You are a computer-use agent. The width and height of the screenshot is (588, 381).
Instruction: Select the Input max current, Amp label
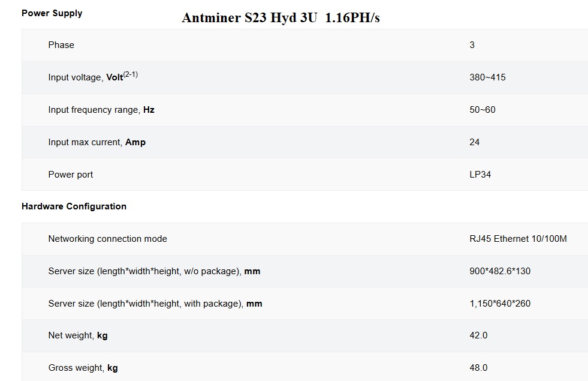pos(97,142)
